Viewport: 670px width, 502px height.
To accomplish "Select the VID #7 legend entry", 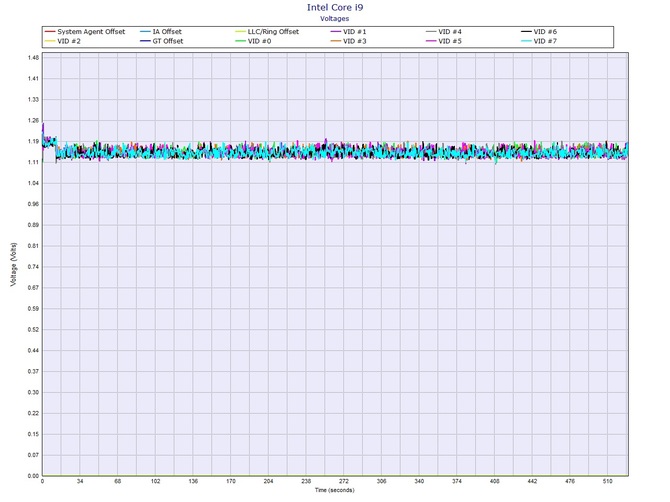I will (x=539, y=41).
